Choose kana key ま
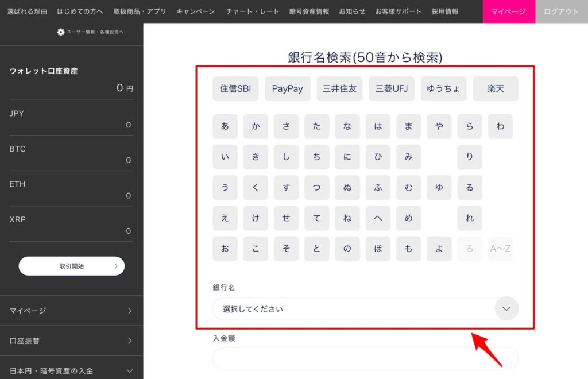The height and width of the screenshot is (379, 588). click(x=409, y=126)
